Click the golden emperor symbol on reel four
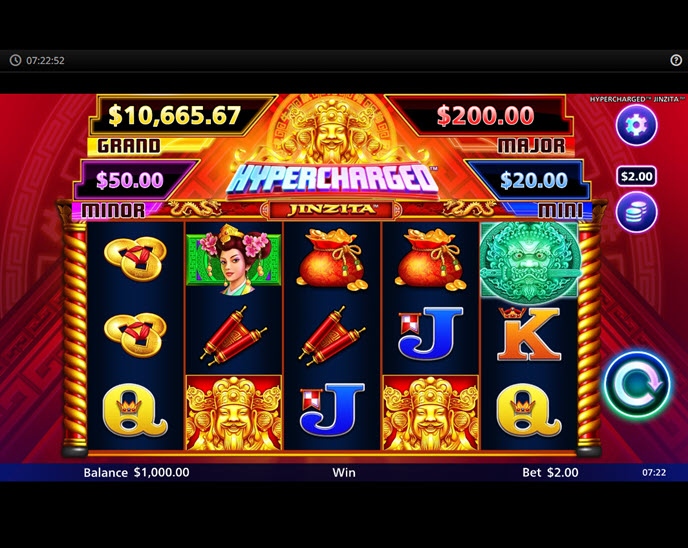This screenshot has height=548, width=688. tap(430, 412)
